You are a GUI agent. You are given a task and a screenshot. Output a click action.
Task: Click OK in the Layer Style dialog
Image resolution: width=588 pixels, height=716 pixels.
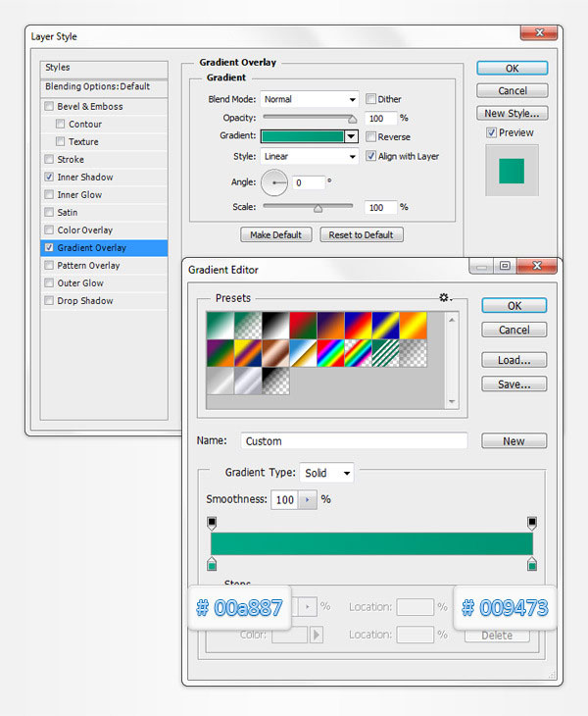(513, 68)
